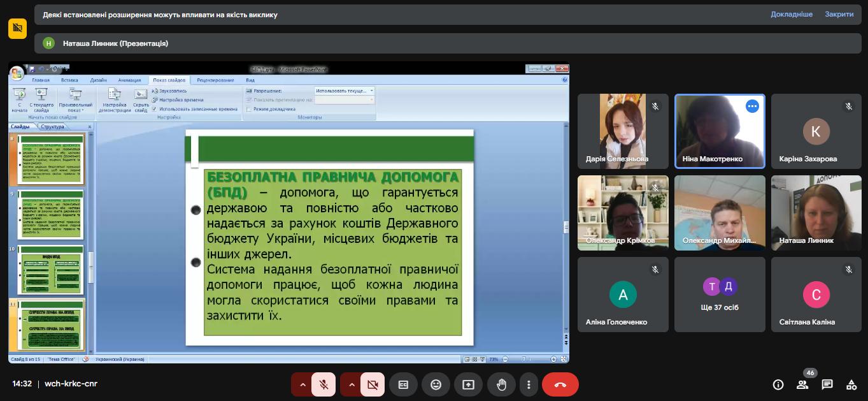Open the 'Ще 37 осіб' participants tile
This screenshot has width=868, height=401.
[x=720, y=295]
